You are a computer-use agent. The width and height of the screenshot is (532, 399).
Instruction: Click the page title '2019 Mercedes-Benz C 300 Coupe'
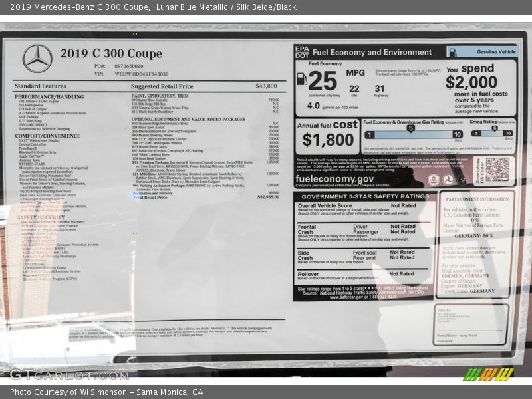coord(80,7)
